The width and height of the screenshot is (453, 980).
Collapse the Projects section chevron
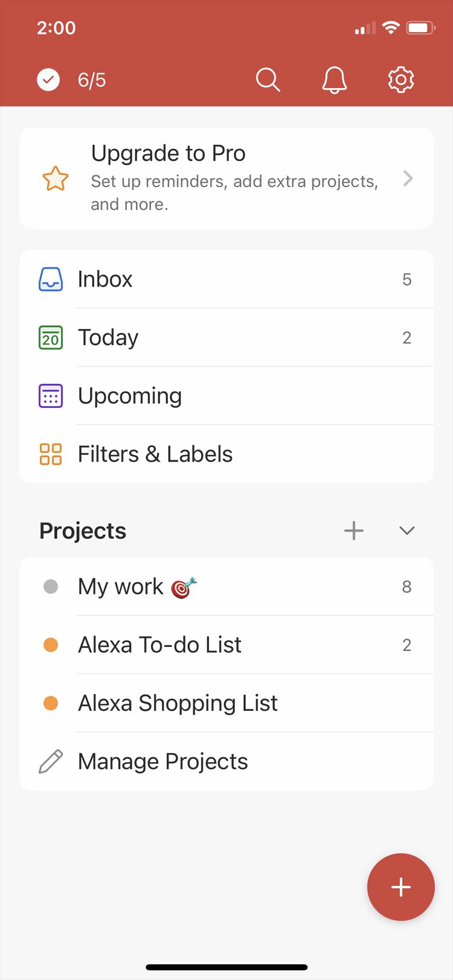[x=407, y=530]
